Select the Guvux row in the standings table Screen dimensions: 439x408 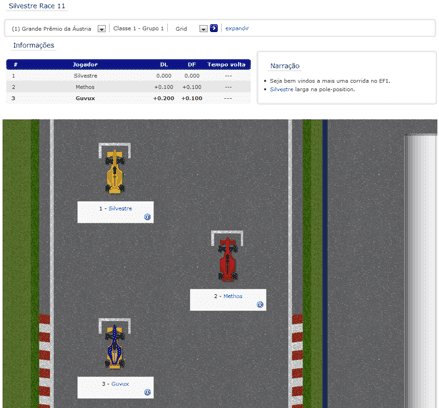pyautogui.click(x=128, y=98)
